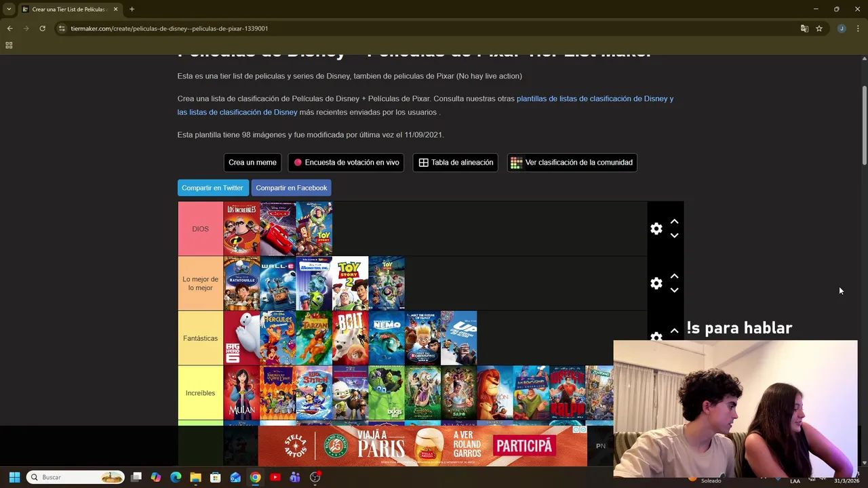Viewport: 868px width, 488px height.
Task: Select Lo mejor de lo mejor label
Action: (201, 283)
